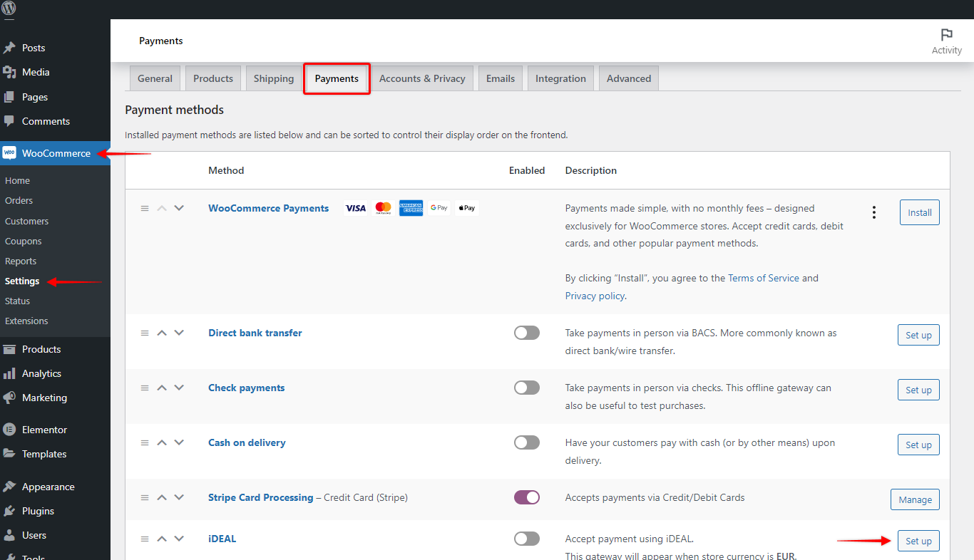Click the Elementor circle icon

click(9, 430)
